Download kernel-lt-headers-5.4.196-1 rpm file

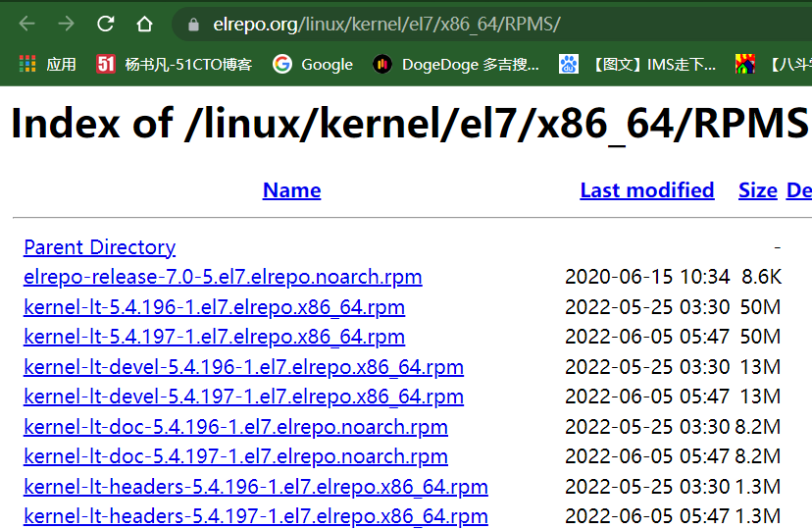coord(256,487)
